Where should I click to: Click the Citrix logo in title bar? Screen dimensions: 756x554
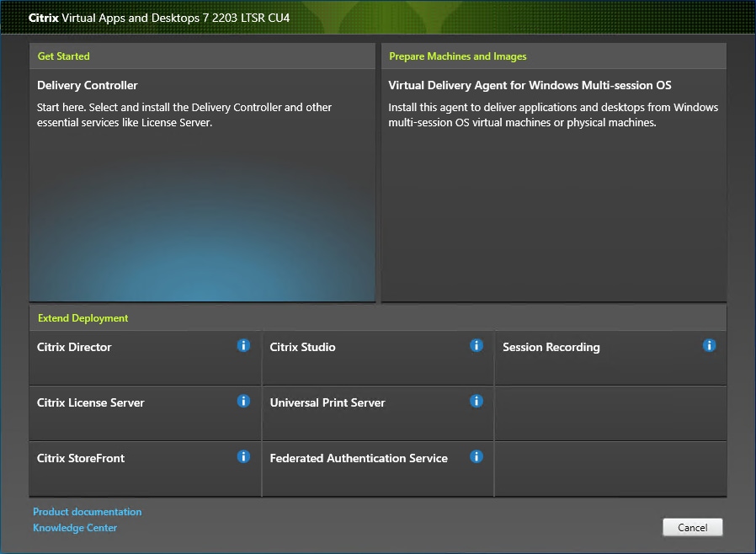[x=43, y=17]
